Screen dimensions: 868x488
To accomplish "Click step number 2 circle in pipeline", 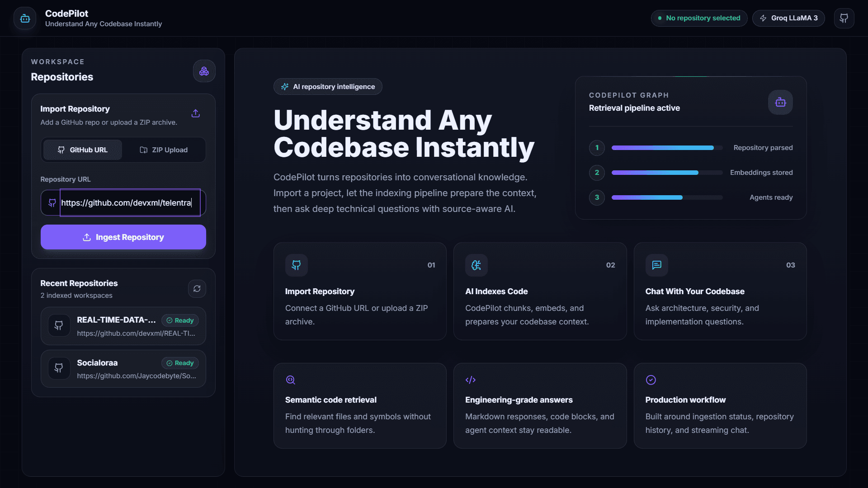I will click(x=597, y=173).
